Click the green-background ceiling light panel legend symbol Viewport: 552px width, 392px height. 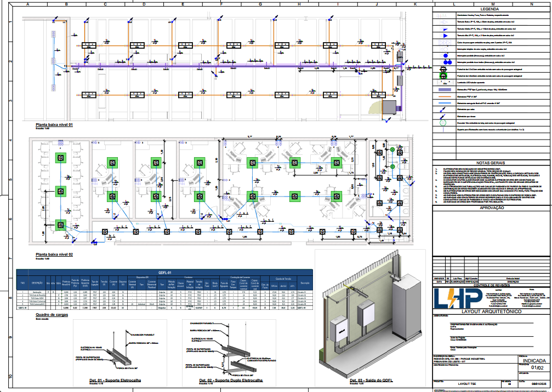[443, 76]
